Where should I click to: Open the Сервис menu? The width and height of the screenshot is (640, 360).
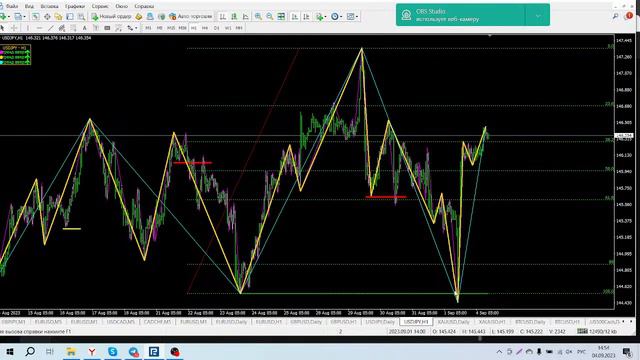[x=100, y=6]
